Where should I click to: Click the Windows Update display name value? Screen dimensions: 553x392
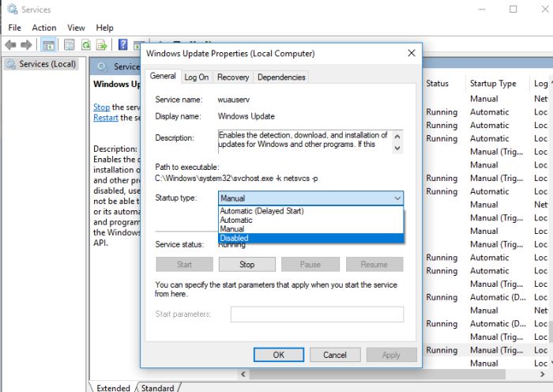pyautogui.click(x=246, y=116)
